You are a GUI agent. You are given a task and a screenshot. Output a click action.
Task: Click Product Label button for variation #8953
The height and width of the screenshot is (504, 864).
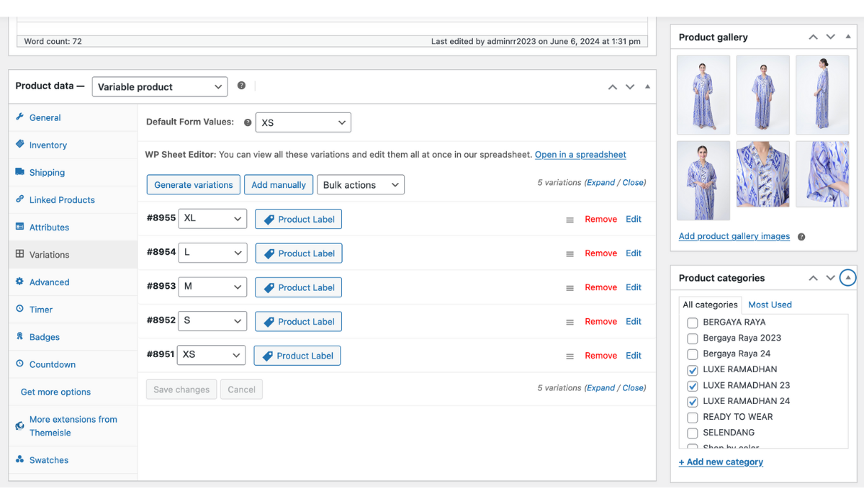(298, 287)
